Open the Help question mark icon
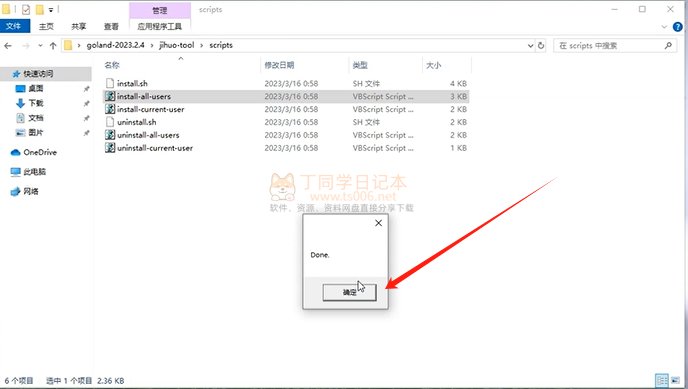This screenshot has height=389, width=688. coord(677,27)
